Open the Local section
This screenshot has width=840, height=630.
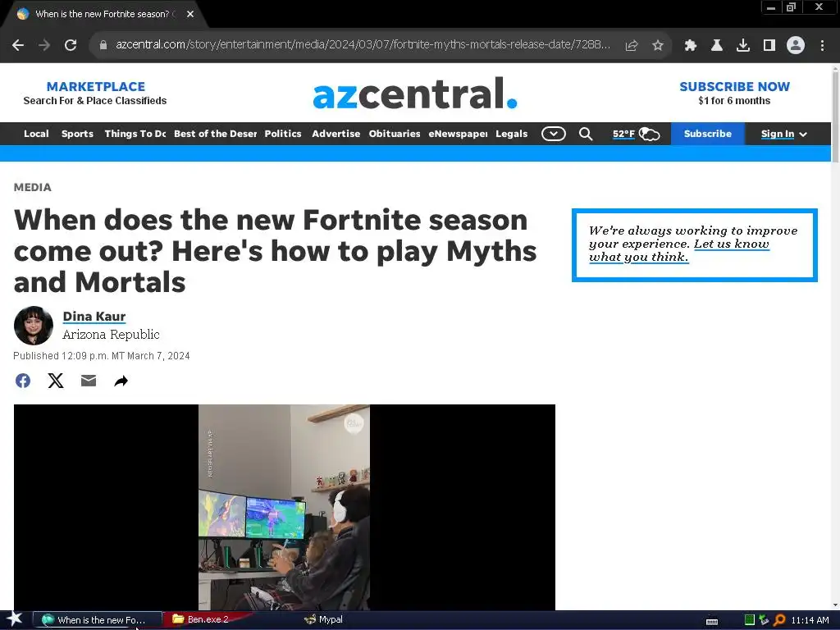[x=36, y=134]
